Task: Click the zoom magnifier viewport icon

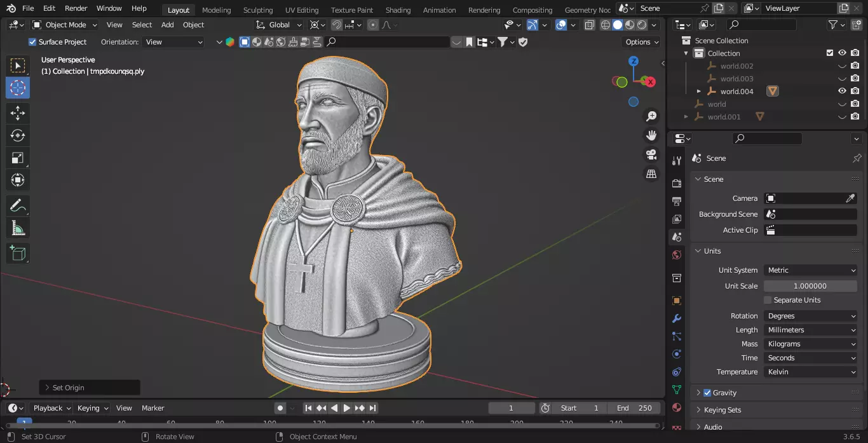Action: pyautogui.click(x=651, y=116)
